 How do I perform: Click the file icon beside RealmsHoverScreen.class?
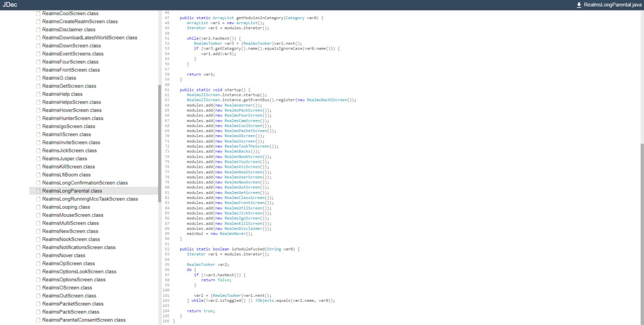pyautogui.click(x=38, y=110)
